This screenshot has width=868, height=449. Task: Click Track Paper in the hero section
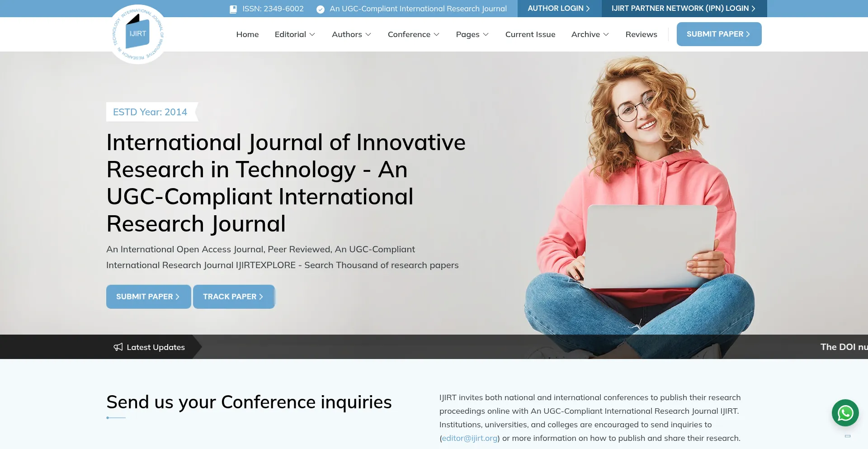coord(233,297)
